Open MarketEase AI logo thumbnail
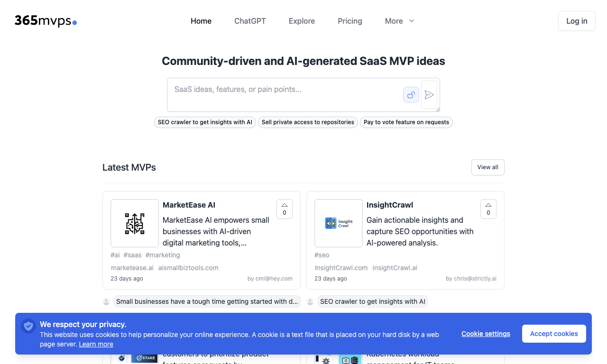 click(135, 223)
